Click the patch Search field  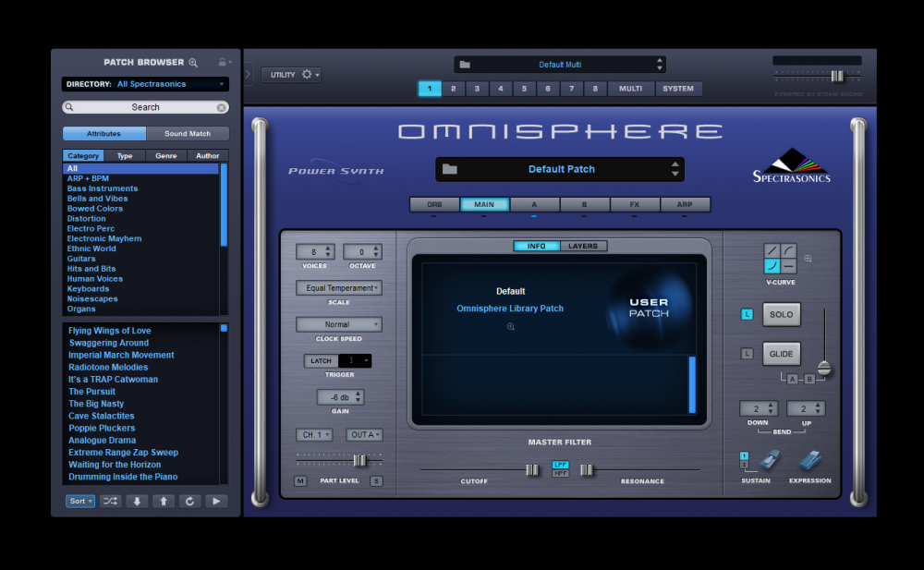point(146,107)
